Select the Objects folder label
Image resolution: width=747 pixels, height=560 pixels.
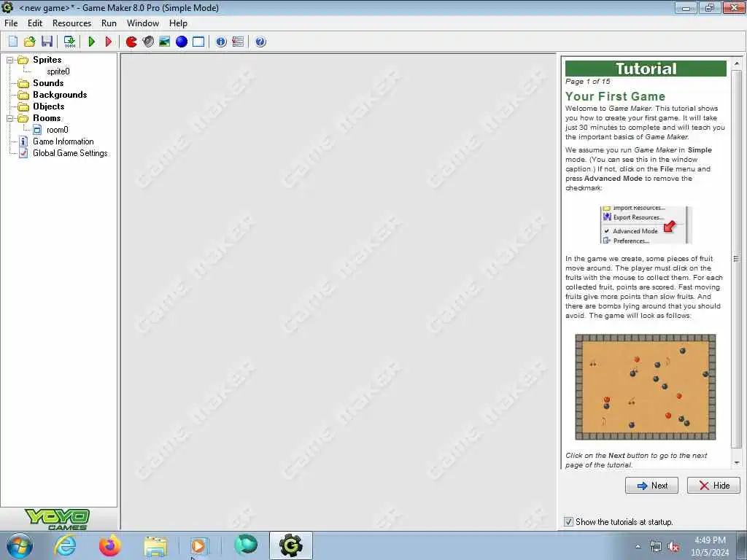pyautogui.click(x=49, y=106)
